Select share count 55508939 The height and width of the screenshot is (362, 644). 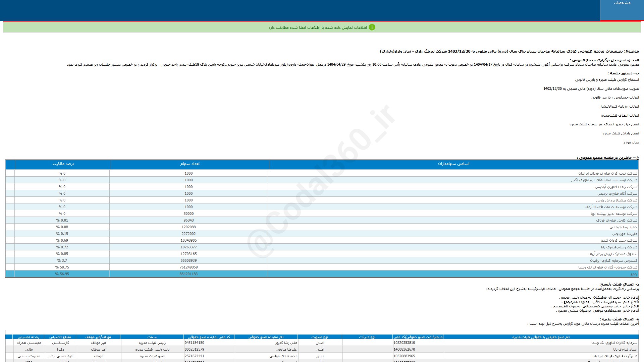189,261
